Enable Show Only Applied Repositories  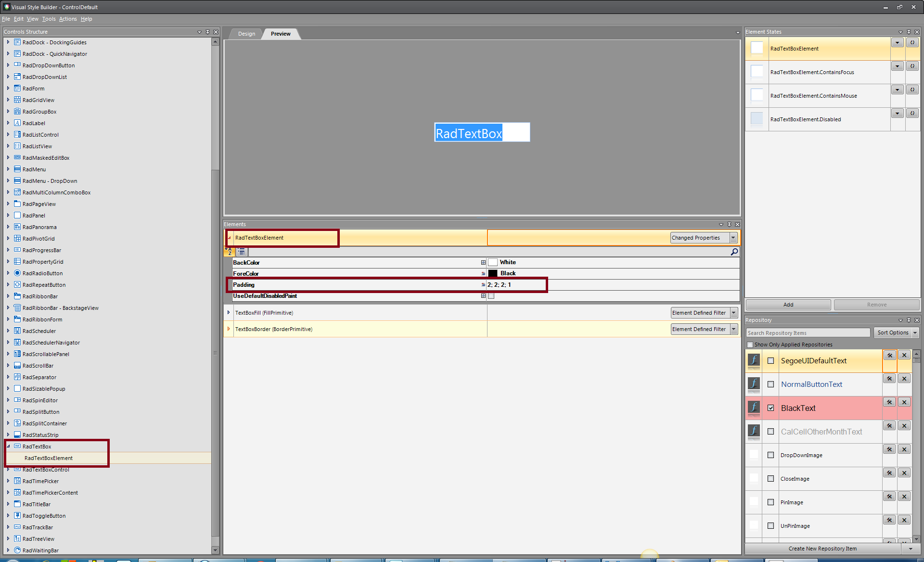pyautogui.click(x=750, y=345)
